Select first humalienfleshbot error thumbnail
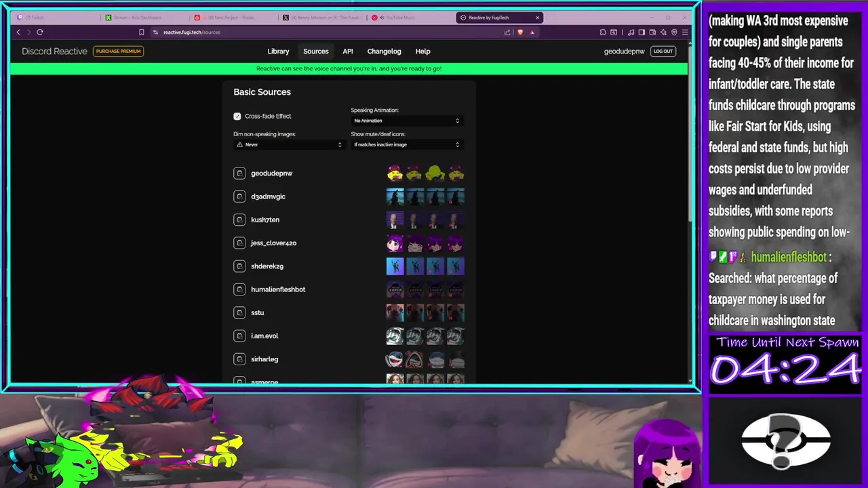This screenshot has height=488, width=868. [x=395, y=289]
